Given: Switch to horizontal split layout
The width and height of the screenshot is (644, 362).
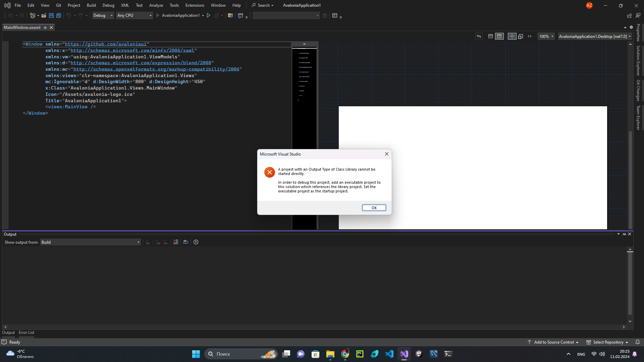Looking at the screenshot, I should tap(490, 36).
